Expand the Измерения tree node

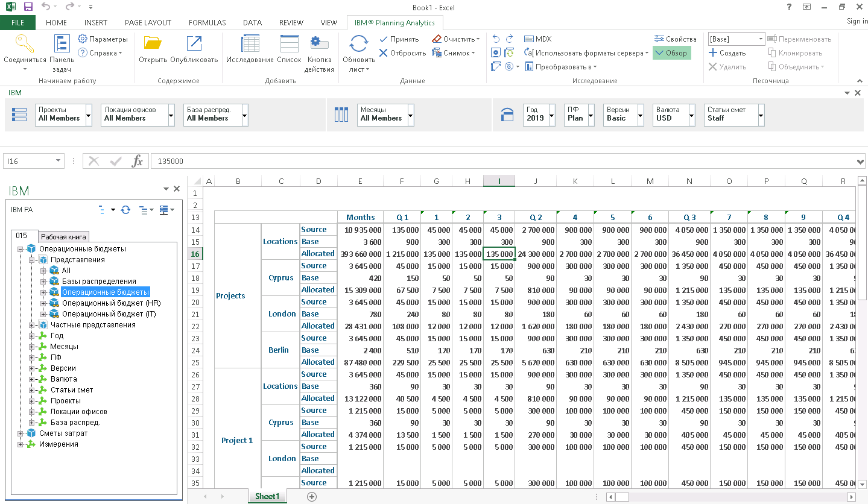point(21,444)
